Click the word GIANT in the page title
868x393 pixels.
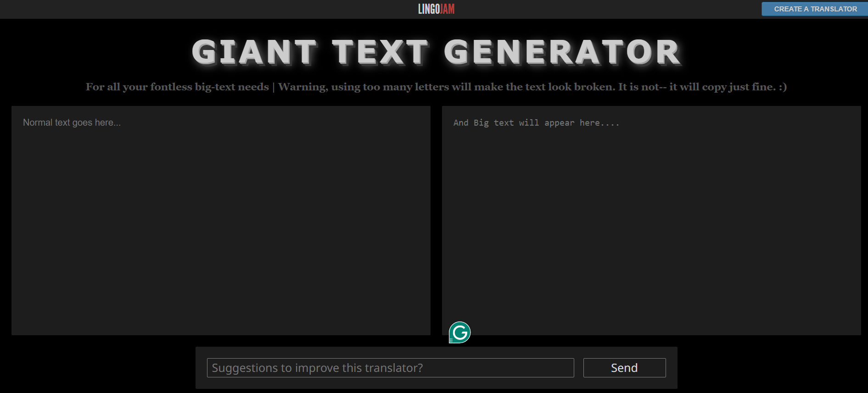(254, 52)
